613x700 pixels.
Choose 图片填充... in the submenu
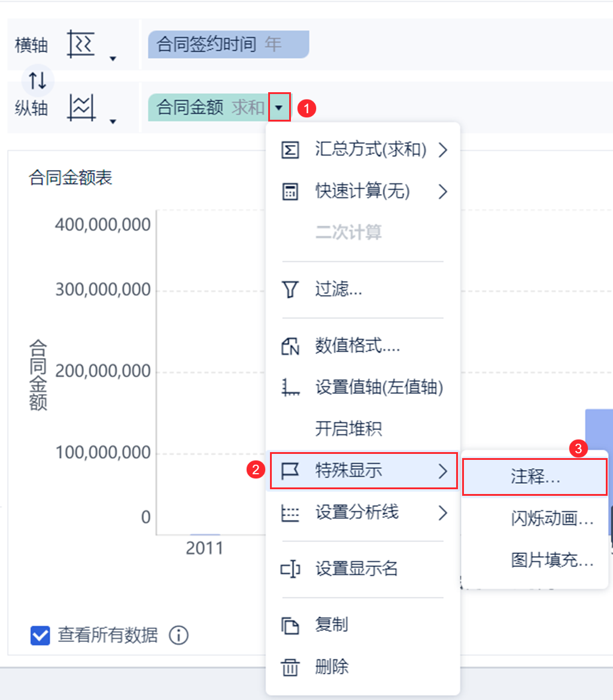coord(535,560)
